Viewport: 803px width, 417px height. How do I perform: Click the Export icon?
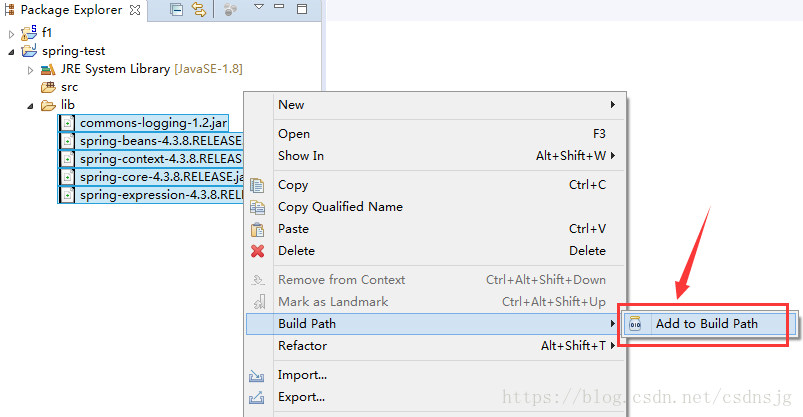[257, 398]
